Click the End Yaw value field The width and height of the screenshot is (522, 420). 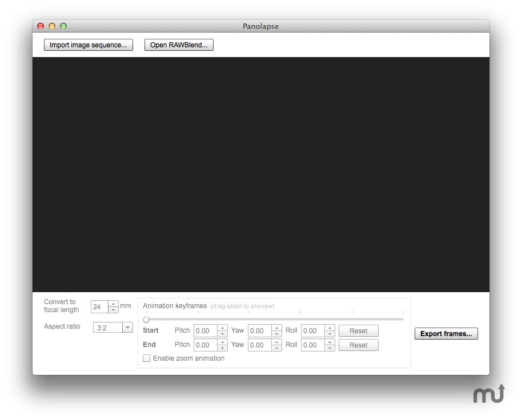click(x=260, y=345)
